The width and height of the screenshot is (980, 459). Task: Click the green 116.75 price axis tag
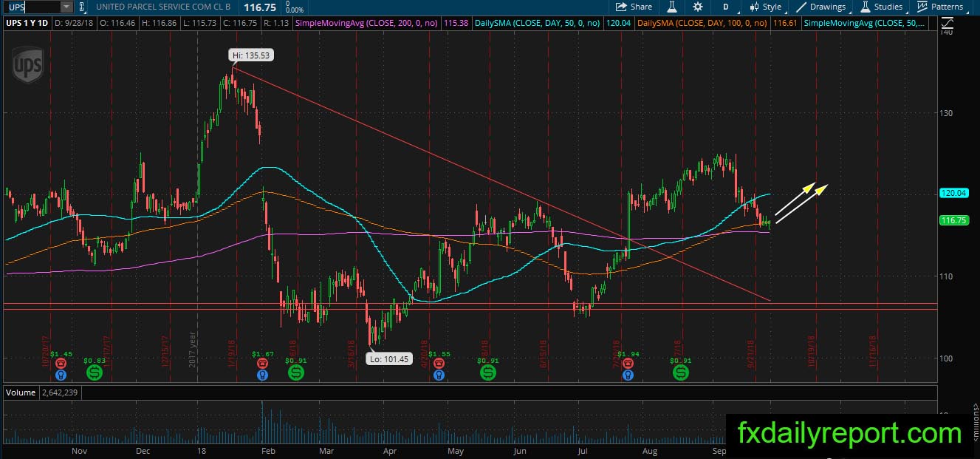pos(953,220)
